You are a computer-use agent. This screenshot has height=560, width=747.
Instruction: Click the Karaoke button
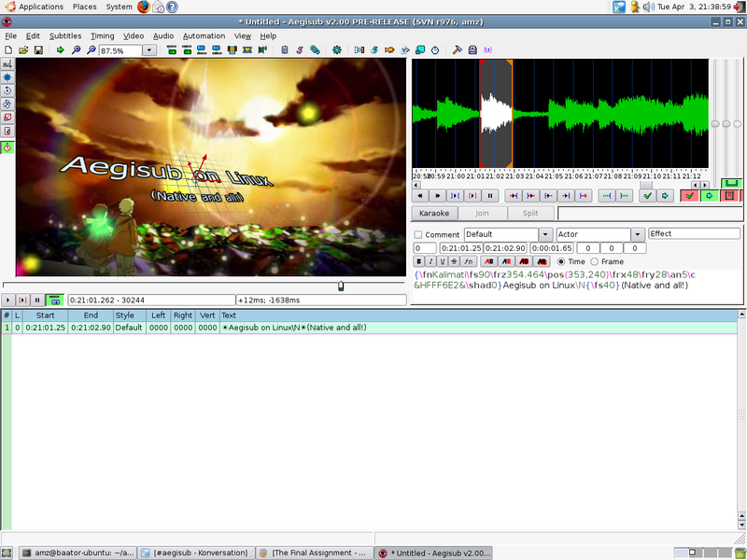pos(434,214)
